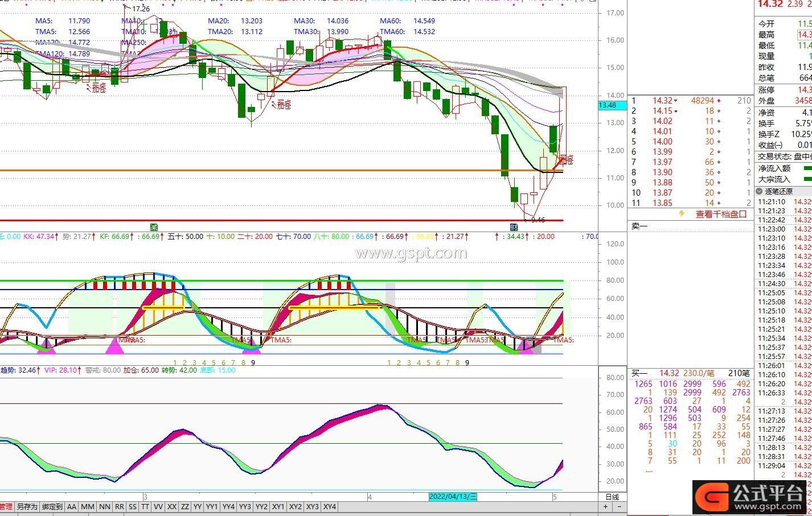Zoom in the chart with the + button
Screen dimensions: 812x516
(606, 506)
